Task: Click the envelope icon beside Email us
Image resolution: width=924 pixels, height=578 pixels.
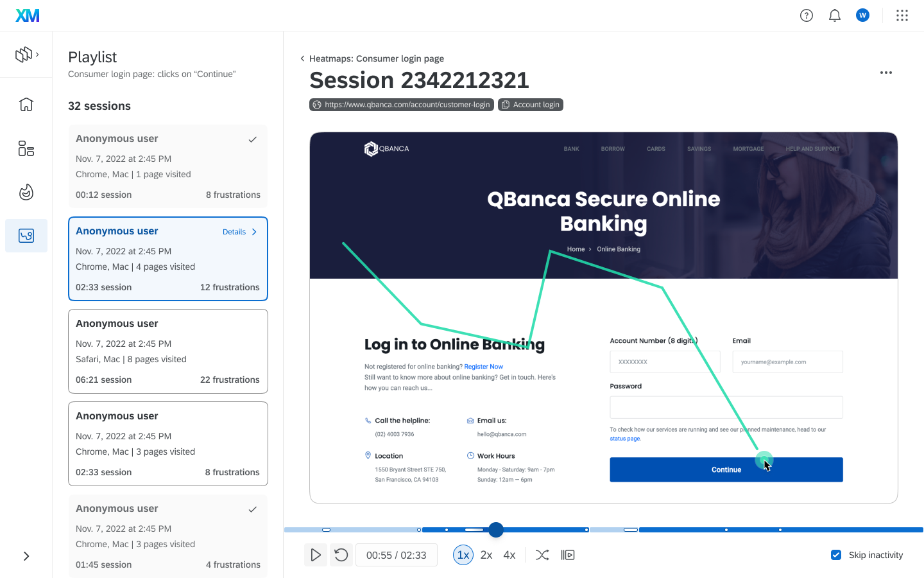Action: tap(470, 421)
